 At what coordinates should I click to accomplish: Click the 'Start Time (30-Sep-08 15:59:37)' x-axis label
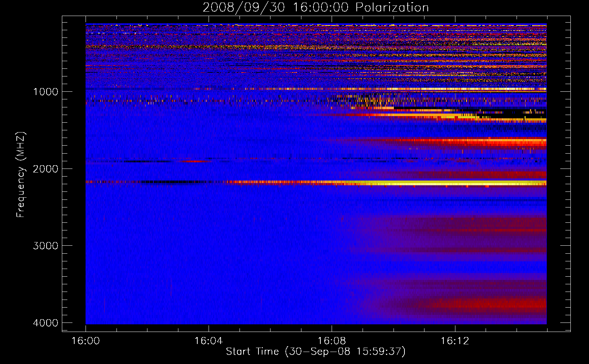[x=316, y=352]
